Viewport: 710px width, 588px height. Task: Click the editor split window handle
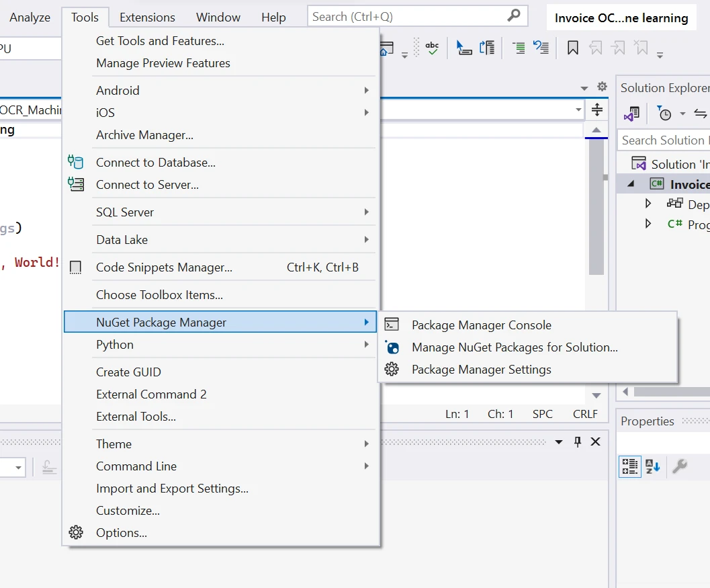click(596, 110)
